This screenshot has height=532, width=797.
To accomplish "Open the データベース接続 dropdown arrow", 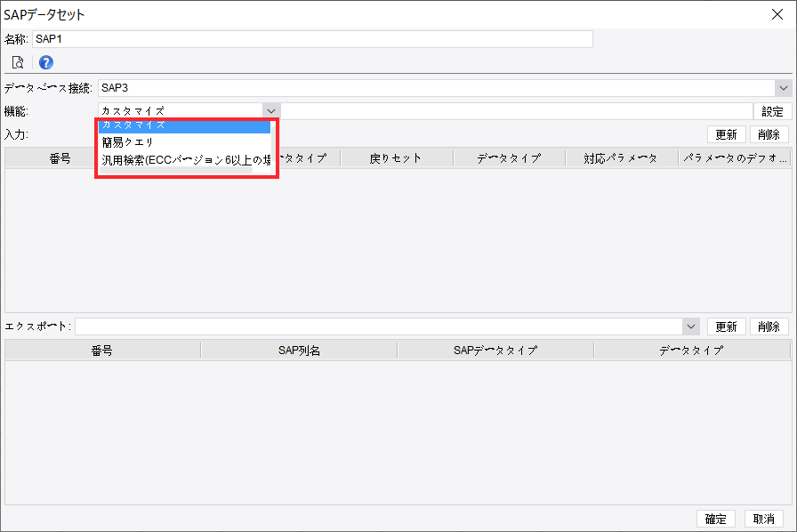I will (784, 88).
